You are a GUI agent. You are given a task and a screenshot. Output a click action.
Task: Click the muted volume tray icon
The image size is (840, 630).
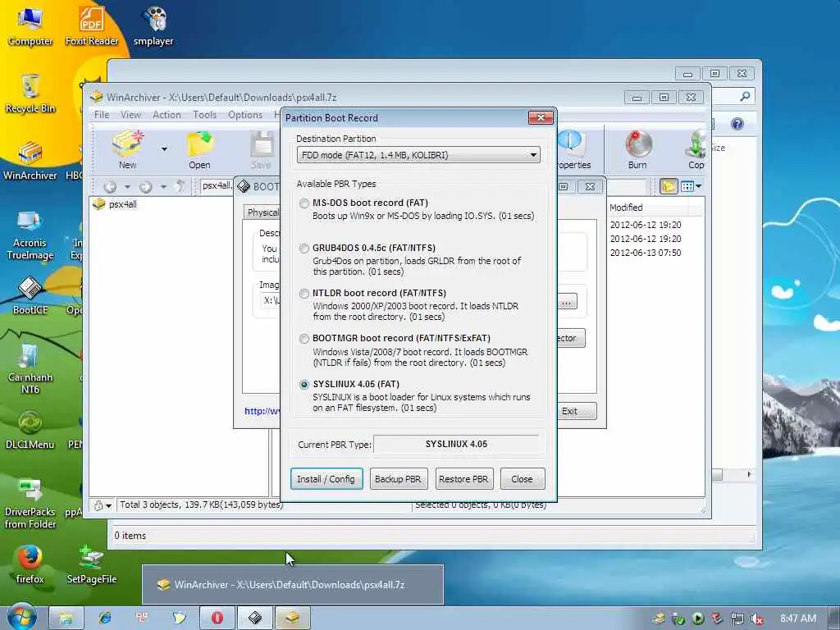(x=757, y=619)
